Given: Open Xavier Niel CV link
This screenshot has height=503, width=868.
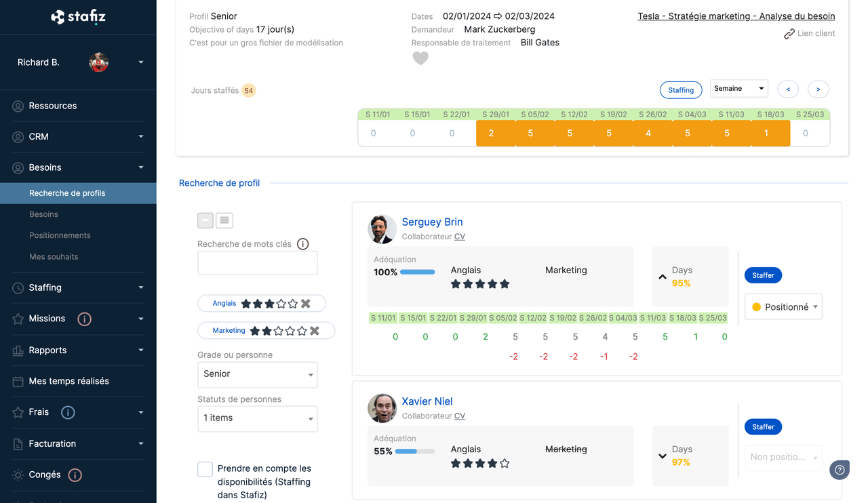Looking at the screenshot, I should 460,416.
